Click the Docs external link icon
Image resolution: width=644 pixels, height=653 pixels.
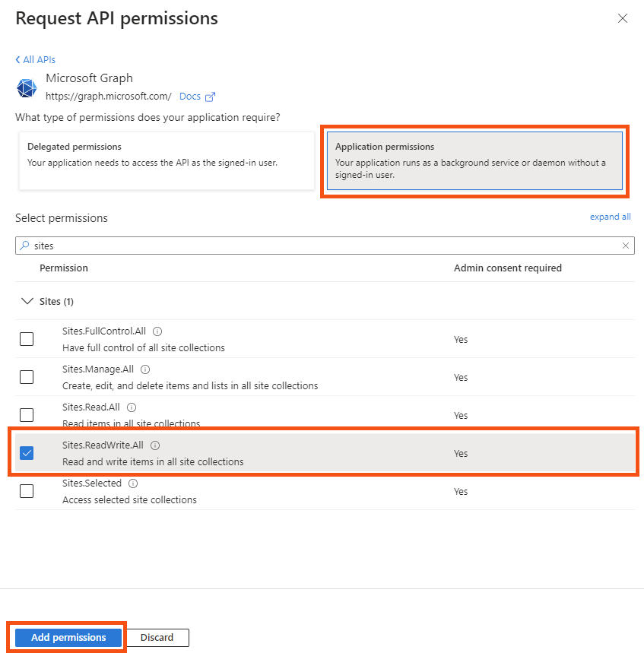click(211, 97)
